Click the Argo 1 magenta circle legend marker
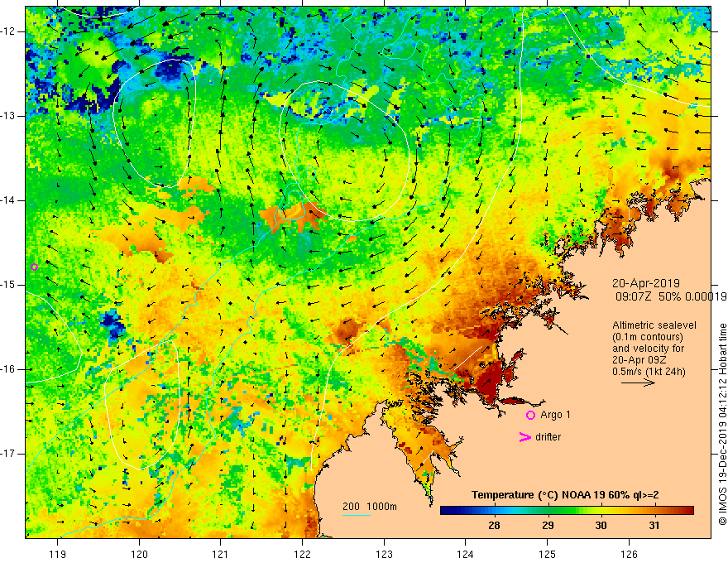Viewport: 728px width, 563px height. point(530,416)
